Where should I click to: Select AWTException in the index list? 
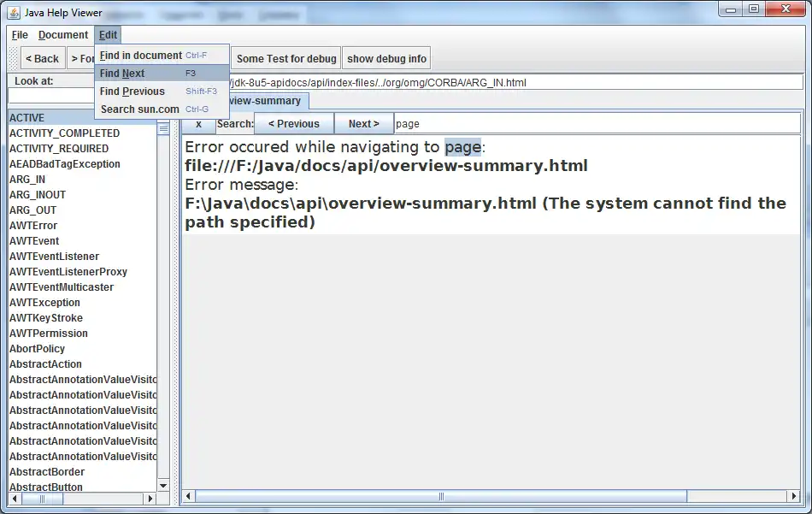(x=83, y=303)
